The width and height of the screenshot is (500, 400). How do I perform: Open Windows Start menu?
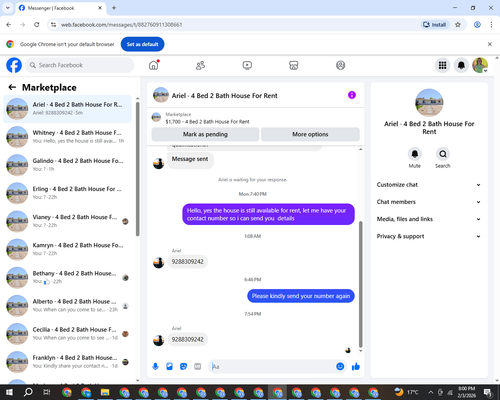(9, 392)
